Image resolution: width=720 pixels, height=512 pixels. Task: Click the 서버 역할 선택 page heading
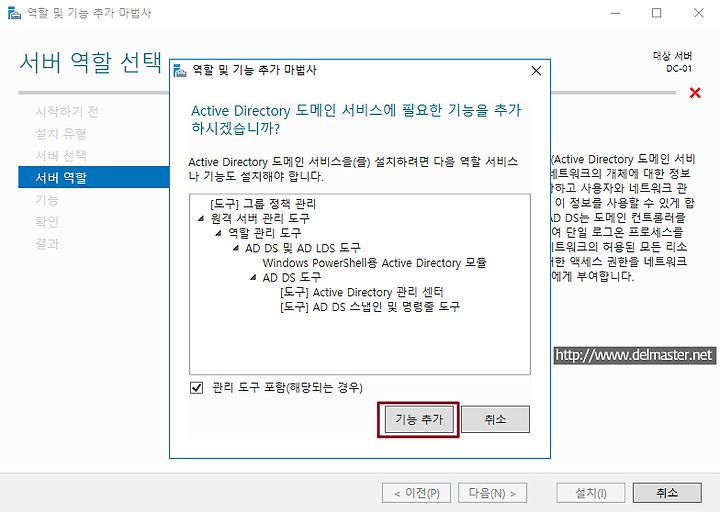(x=91, y=62)
